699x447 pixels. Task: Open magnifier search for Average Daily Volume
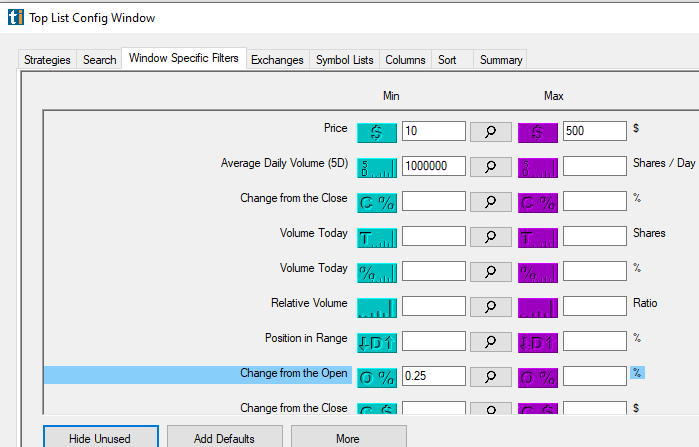(491, 167)
